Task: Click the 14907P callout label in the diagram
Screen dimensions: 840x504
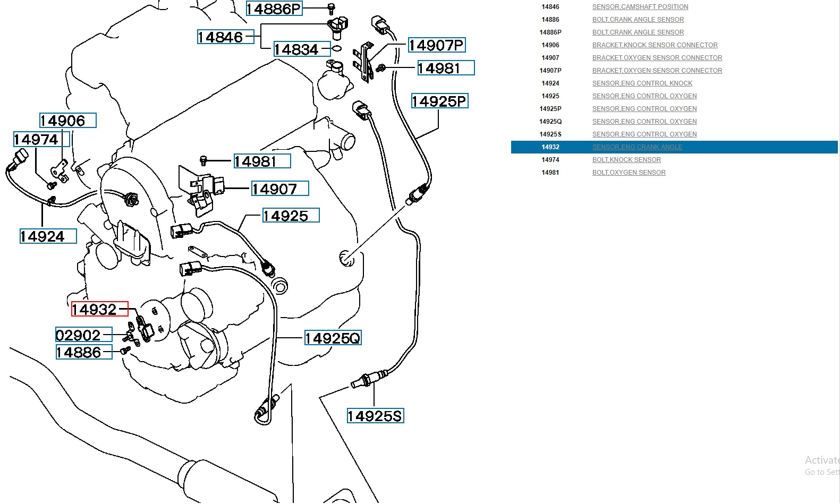Action: [436, 46]
